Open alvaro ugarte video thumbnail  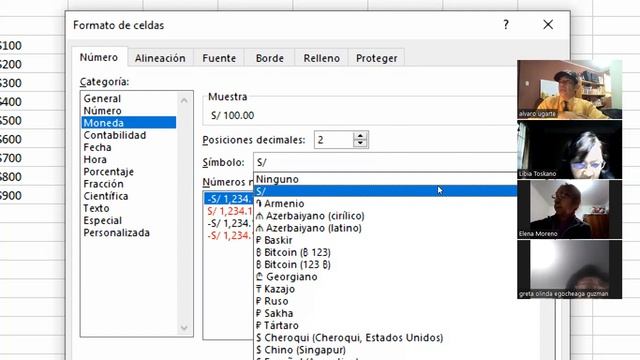coord(569,89)
